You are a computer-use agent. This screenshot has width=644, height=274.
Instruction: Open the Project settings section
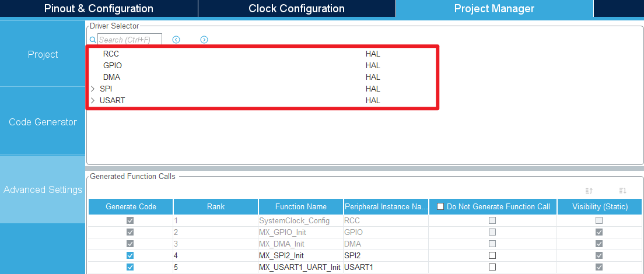[x=43, y=54]
